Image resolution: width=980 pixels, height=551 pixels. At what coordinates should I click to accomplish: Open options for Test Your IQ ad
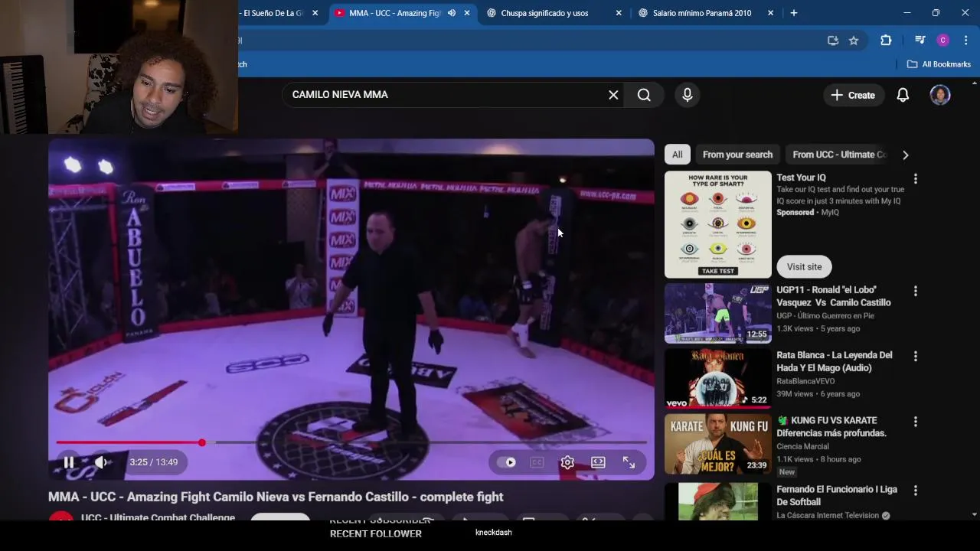point(915,179)
